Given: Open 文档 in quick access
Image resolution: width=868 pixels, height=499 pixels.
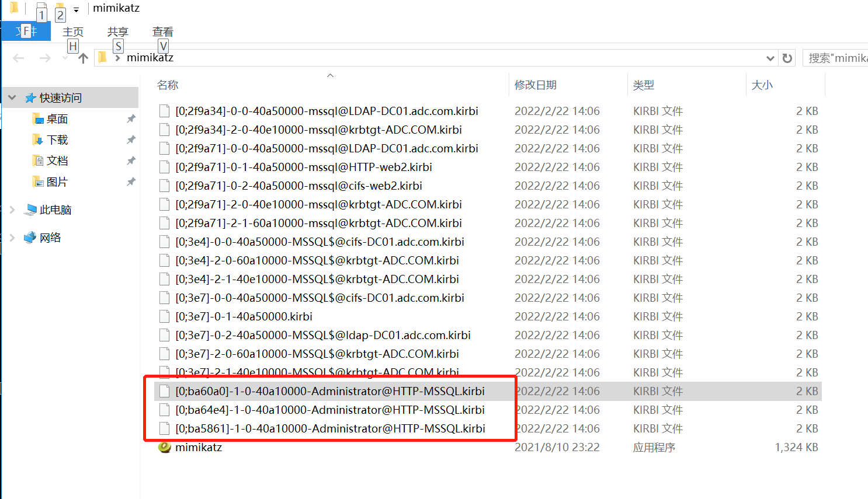Looking at the screenshot, I should pyautogui.click(x=57, y=160).
